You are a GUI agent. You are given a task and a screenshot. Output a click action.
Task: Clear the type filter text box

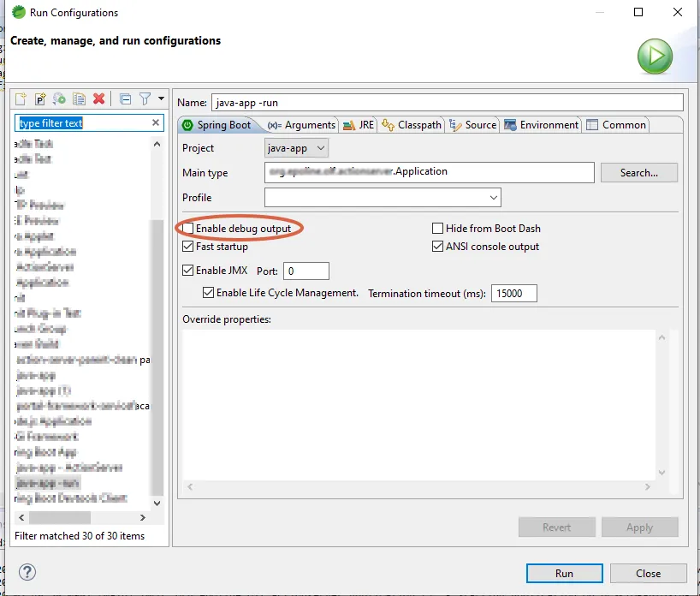click(156, 122)
